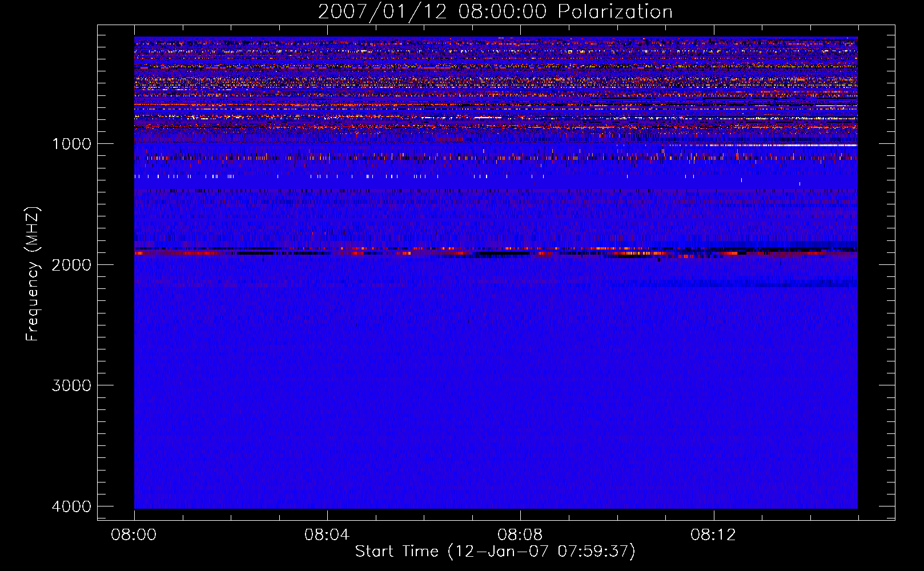Click the 3000 frequency tick label

[x=71, y=385]
